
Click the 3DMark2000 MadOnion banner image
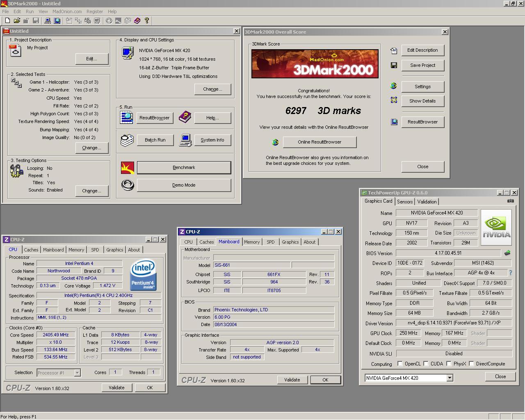(315, 64)
